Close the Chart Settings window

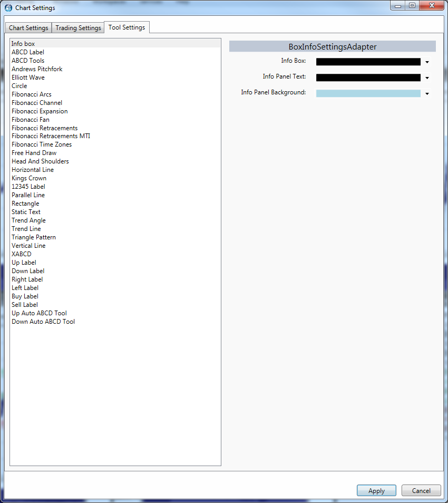(x=432, y=5)
